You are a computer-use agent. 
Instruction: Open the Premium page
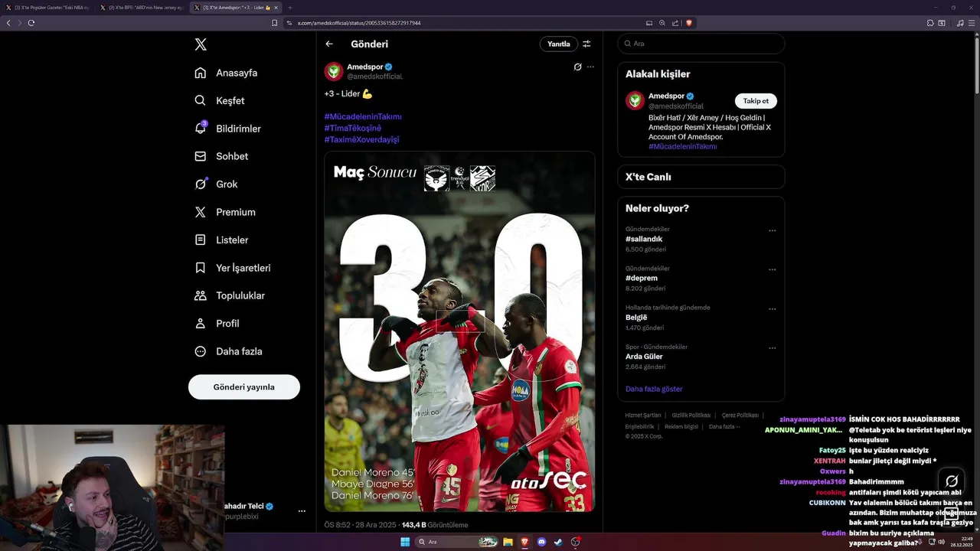point(225,212)
